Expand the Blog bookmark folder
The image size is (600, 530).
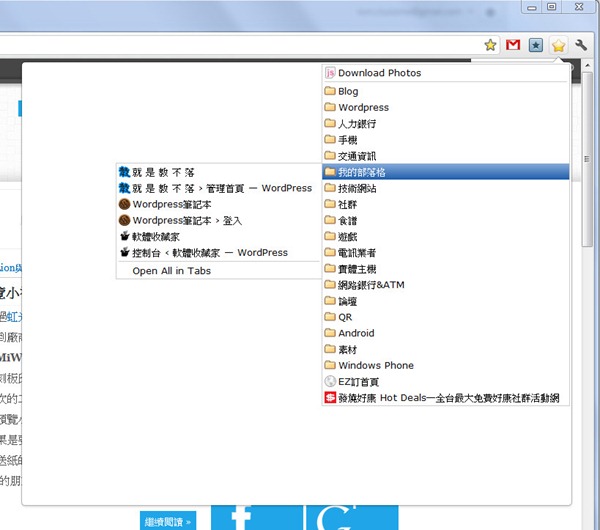pos(446,91)
